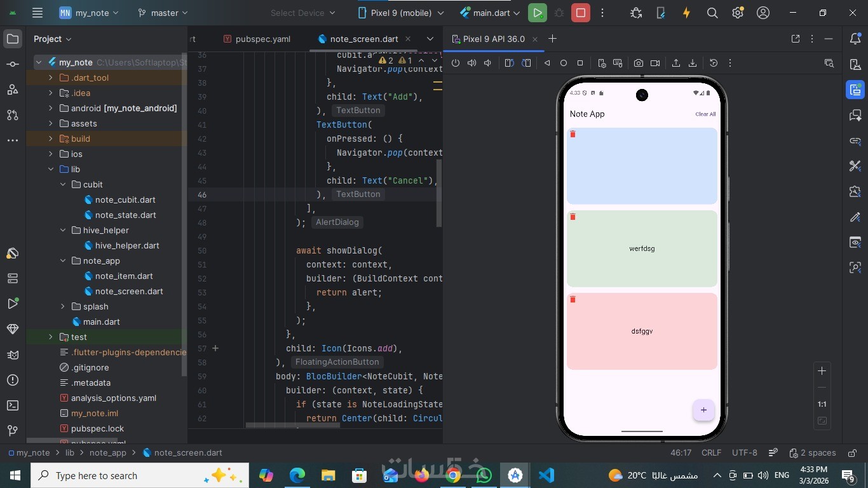The height and width of the screenshot is (488, 868).
Task: Tap Clear All in the Note App
Action: 705,114
